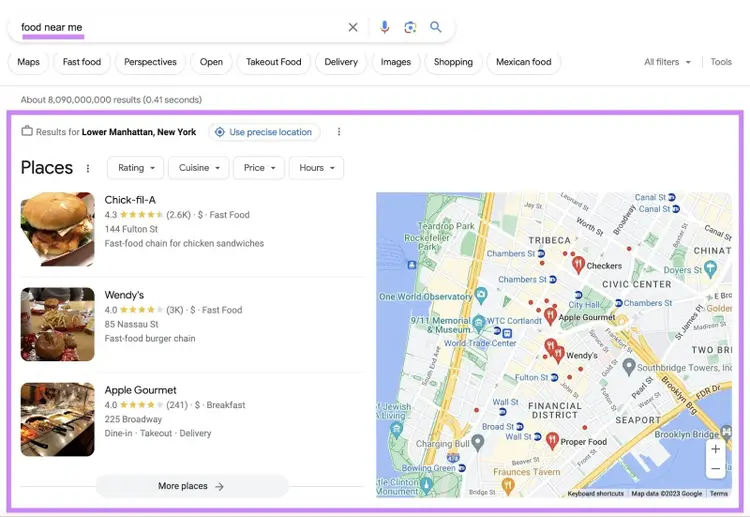Click the TRIBECA map label
This screenshot has height=517, width=750.
550,240
